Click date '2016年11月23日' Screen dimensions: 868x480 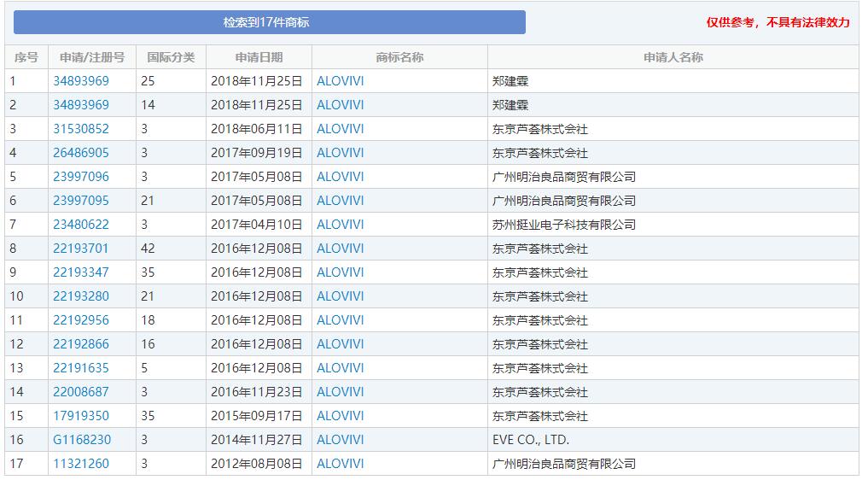(256, 391)
